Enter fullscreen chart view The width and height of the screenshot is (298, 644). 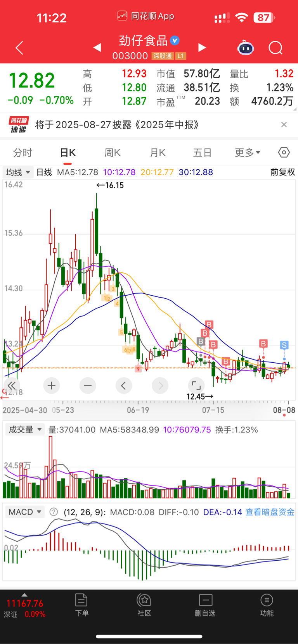click(x=196, y=386)
